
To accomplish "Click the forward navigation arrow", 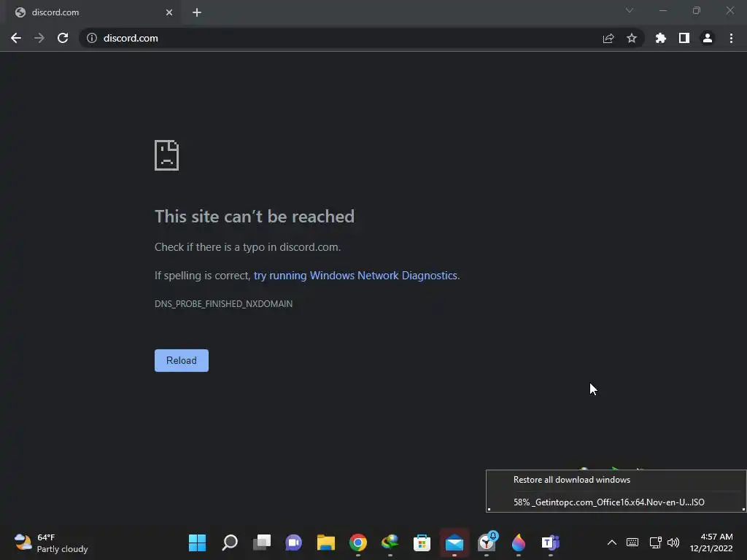I will (39, 38).
